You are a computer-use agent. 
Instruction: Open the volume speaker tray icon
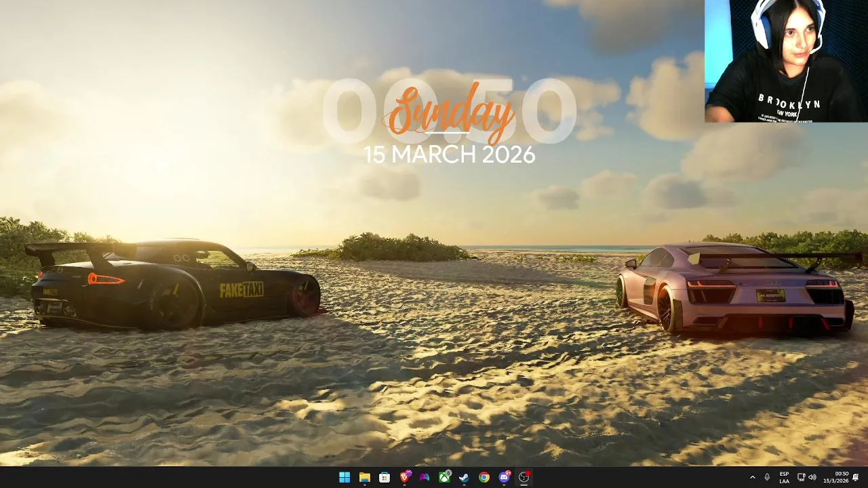coord(812,477)
